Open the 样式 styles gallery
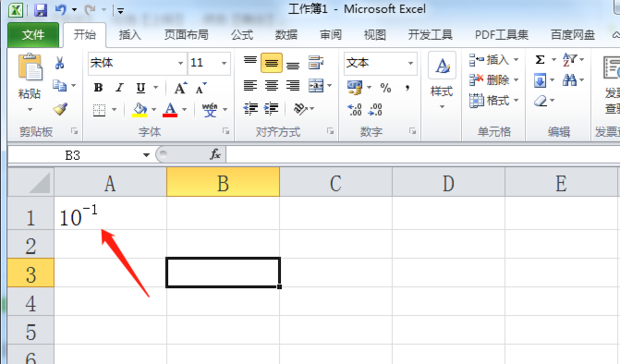The height and width of the screenshot is (364, 620). coord(442,81)
